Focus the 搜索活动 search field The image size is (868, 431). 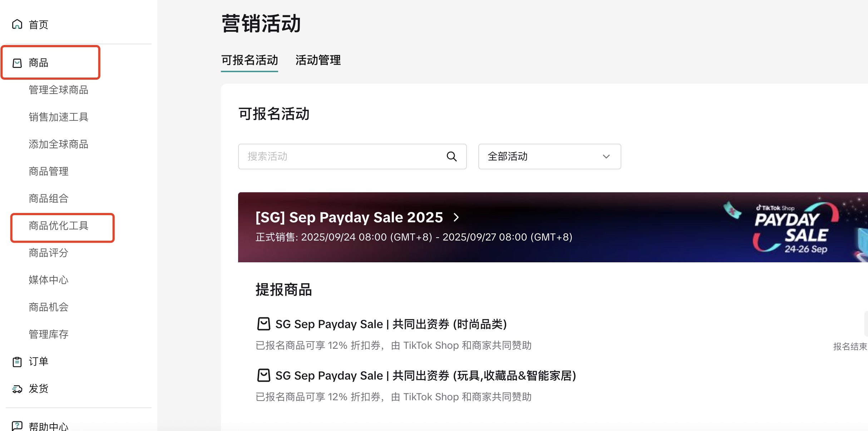(x=343, y=157)
